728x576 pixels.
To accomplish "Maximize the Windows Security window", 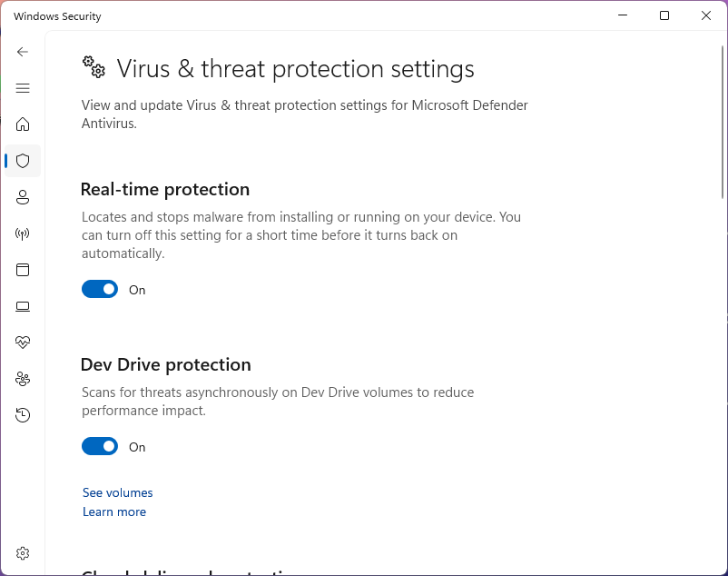I will (x=664, y=15).
